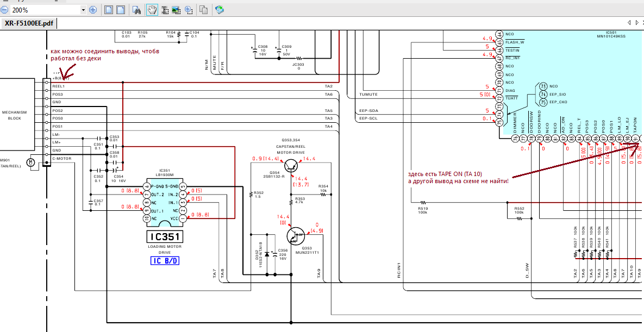The height and width of the screenshot is (332, 644).
Task: Select the XR-F5100EE.pdf document tab
Action: coord(29,23)
